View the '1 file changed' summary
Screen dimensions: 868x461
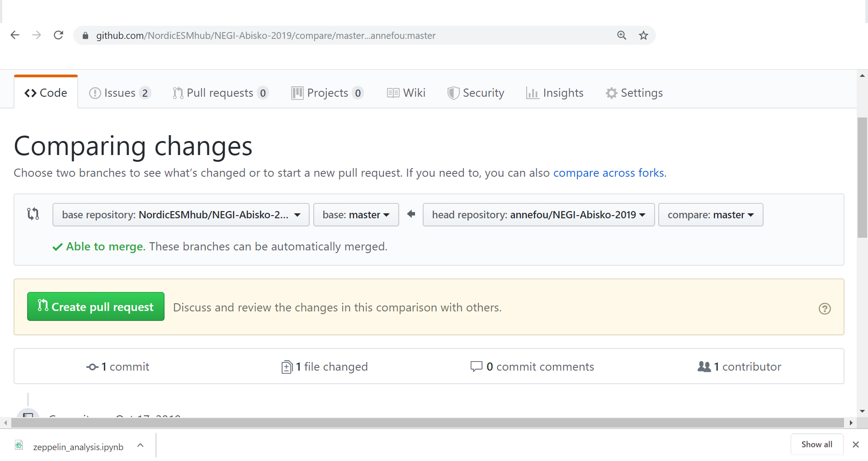point(324,367)
